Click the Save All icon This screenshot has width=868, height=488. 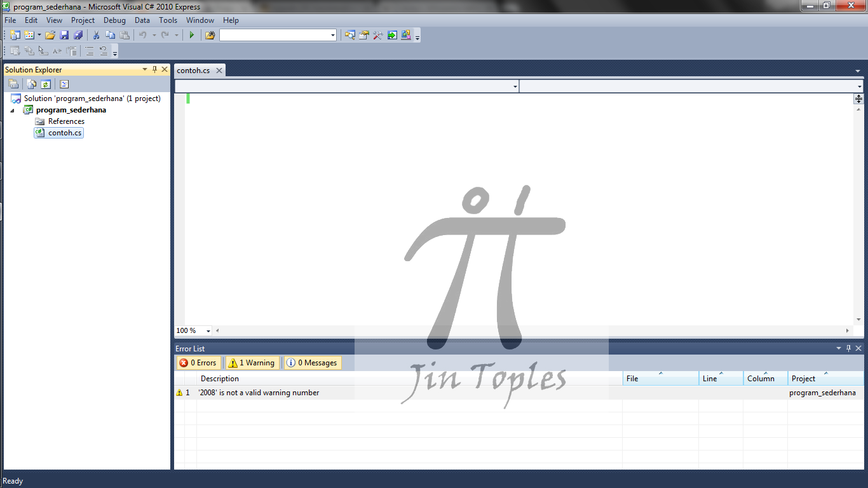pyautogui.click(x=78, y=35)
